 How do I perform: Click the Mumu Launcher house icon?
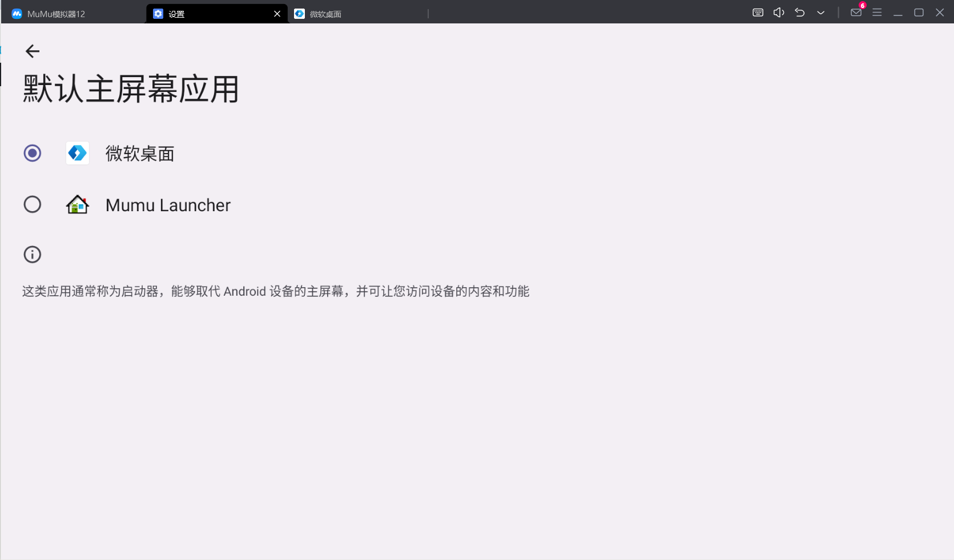tap(78, 204)
